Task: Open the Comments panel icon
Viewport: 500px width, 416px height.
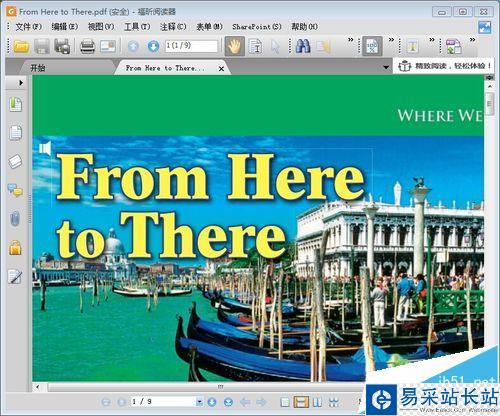Action: click(15, 190)
